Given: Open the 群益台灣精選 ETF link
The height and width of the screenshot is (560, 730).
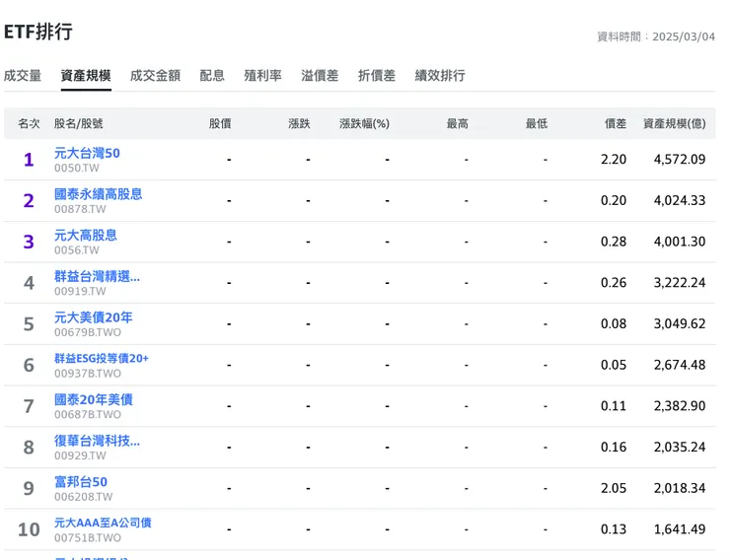Looking at the screenshot, I should (x=97, y=276).
